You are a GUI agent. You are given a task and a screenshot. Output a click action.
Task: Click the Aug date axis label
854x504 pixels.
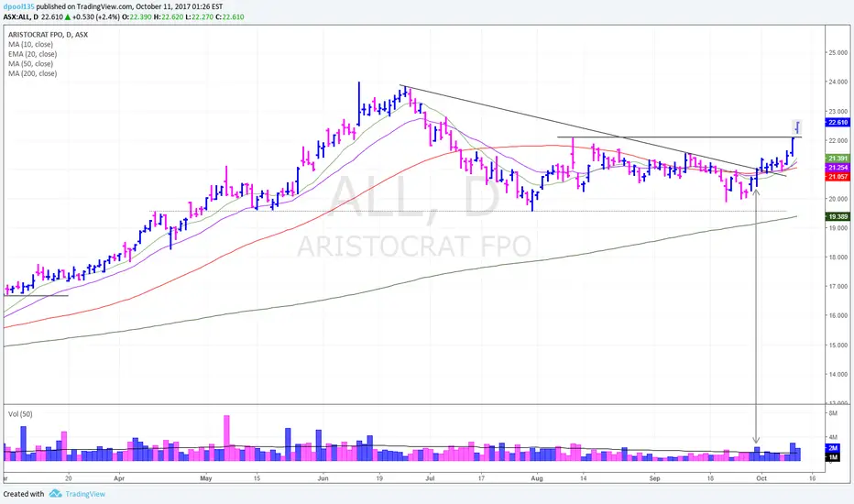point(537,478)
